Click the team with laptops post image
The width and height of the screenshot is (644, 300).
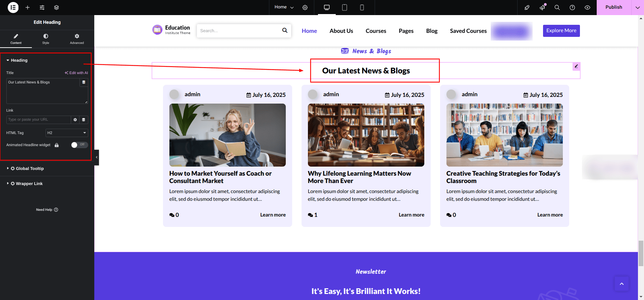tap(504, 135)
